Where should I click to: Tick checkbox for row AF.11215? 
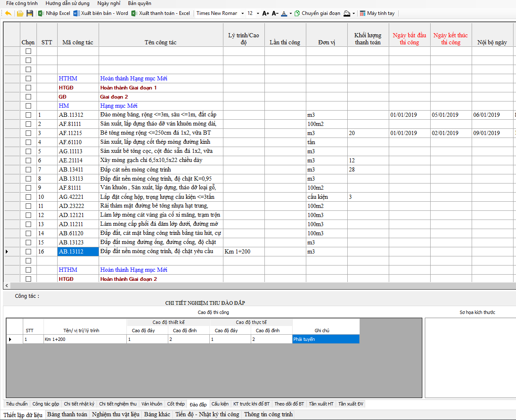(28, 133)
